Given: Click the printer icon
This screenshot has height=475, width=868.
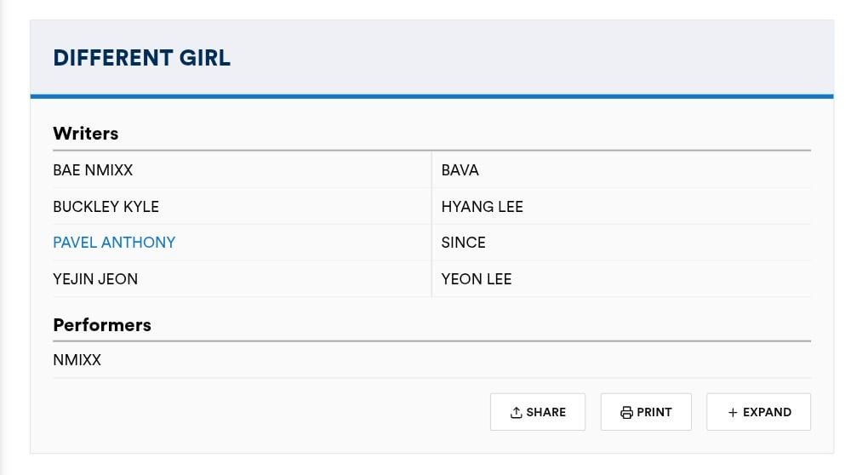Looking at the screenshot, I should 626,412.
